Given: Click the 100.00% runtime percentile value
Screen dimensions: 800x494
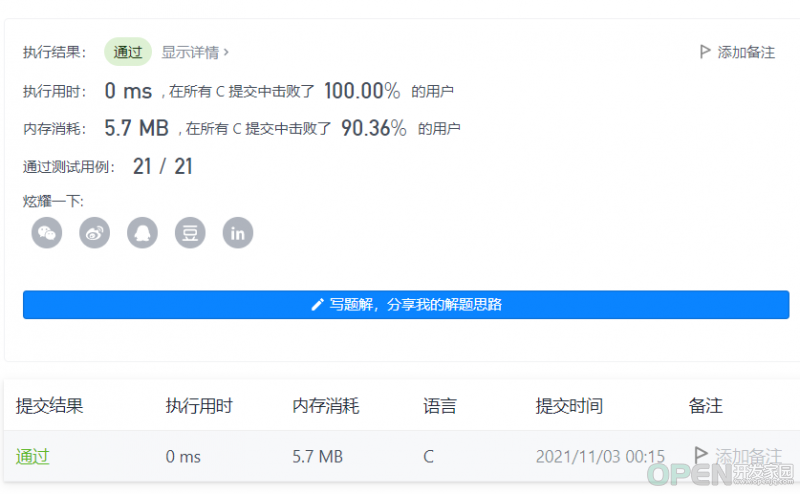Looking at the screenshot, I should point(362,91).
